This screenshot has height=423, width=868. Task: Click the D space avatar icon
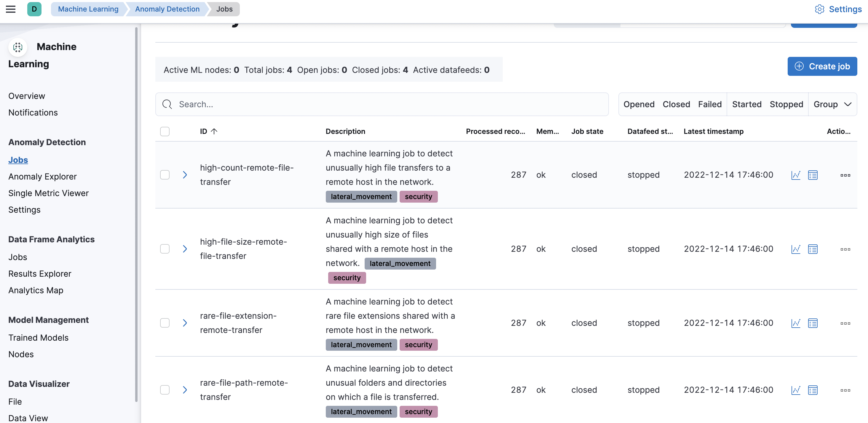click(x=34, y=9)
